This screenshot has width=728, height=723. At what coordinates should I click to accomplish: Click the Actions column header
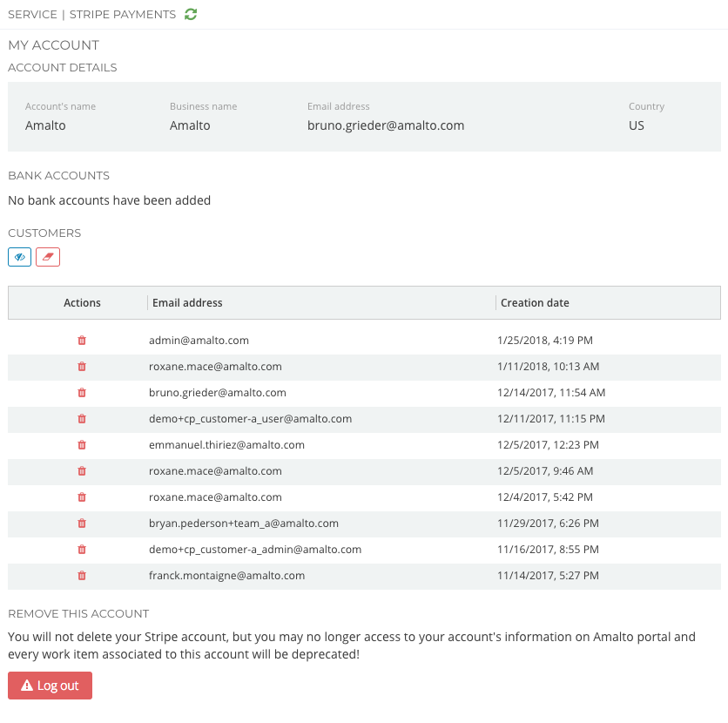tap(82, 303)
